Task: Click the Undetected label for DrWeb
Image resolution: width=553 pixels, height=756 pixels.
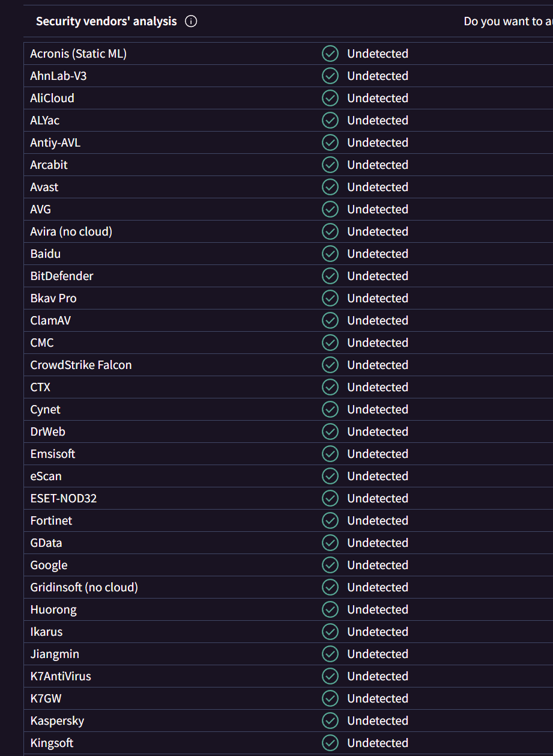Action: pyautogui.click(x=378, y=431)
